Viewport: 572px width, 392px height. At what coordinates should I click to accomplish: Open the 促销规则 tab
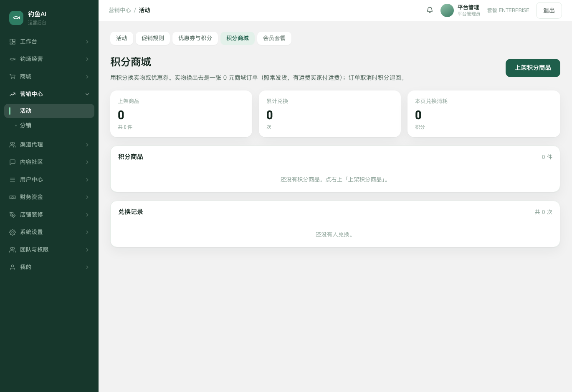153,38
